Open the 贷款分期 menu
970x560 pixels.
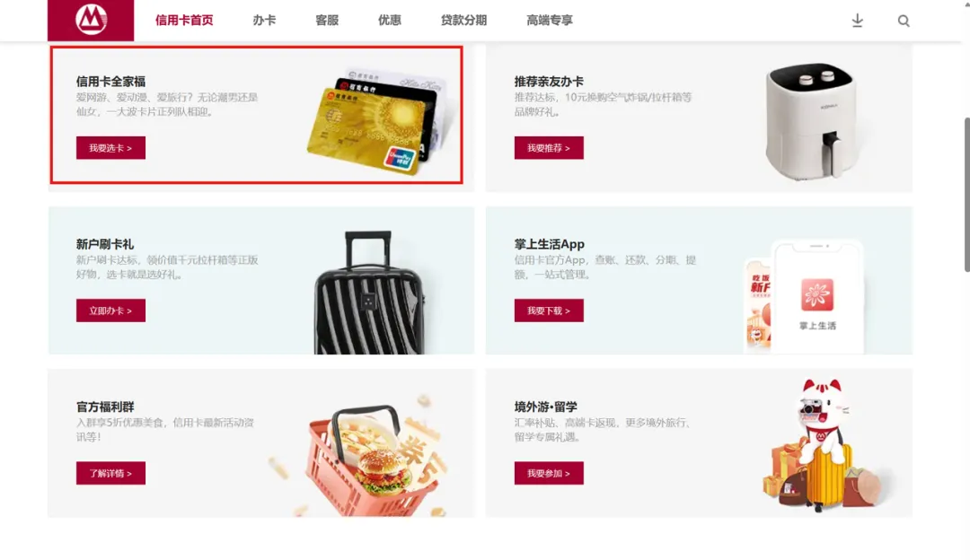point(464,21)
